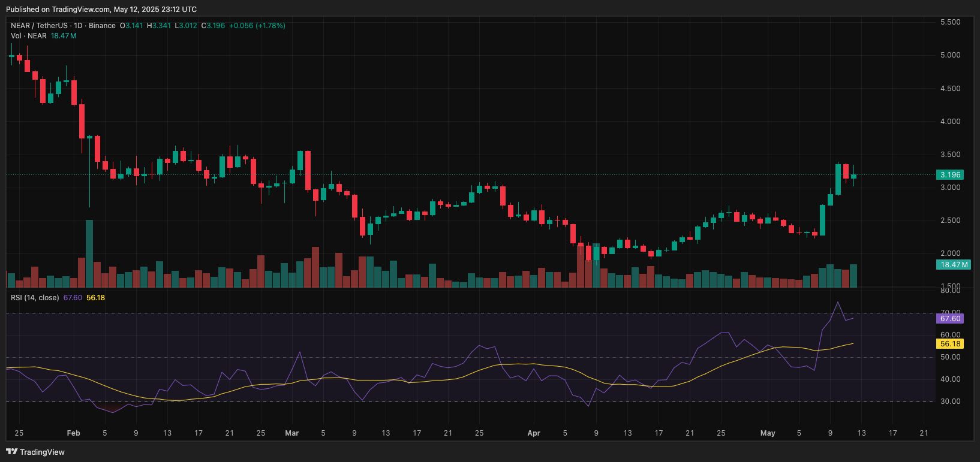The width and height of the screenshot is (980, 462).
Task: Click the 4.000 level on the price axis
Action: pos(950,122)
